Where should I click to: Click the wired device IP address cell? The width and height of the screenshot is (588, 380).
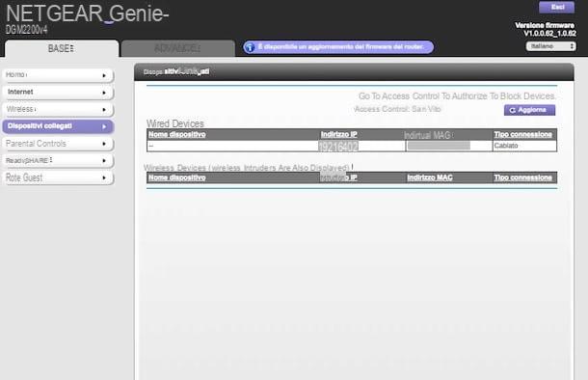(338, 147)
